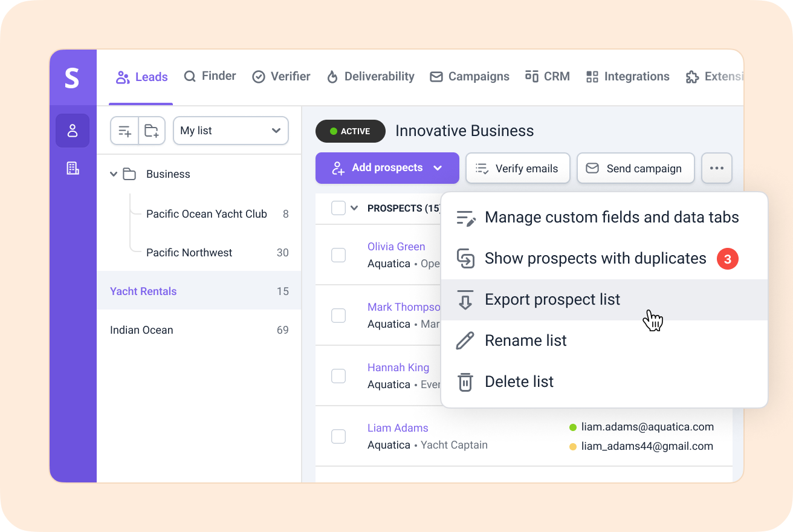This screenshot has width=793, height=532.
Task: Choose Export prospect list from the menu
Action: click(552, 299)
